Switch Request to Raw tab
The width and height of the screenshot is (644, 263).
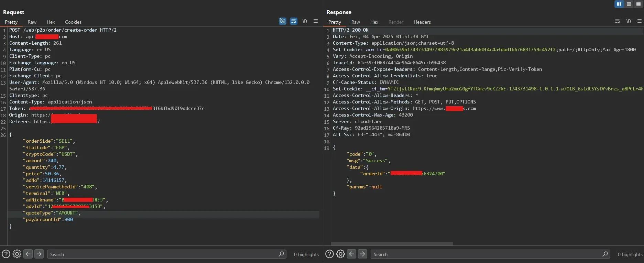(x=32, y=22)
